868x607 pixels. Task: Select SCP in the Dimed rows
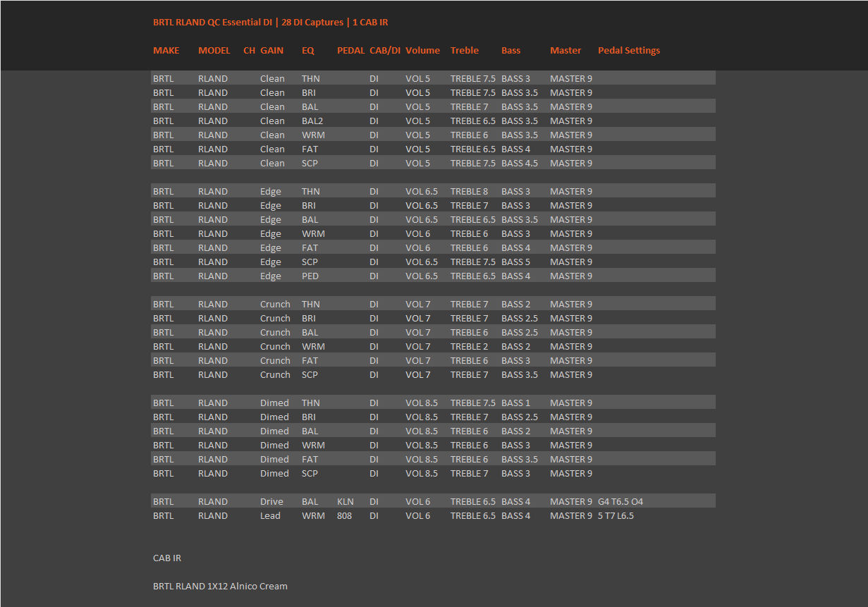coord(310,473)
